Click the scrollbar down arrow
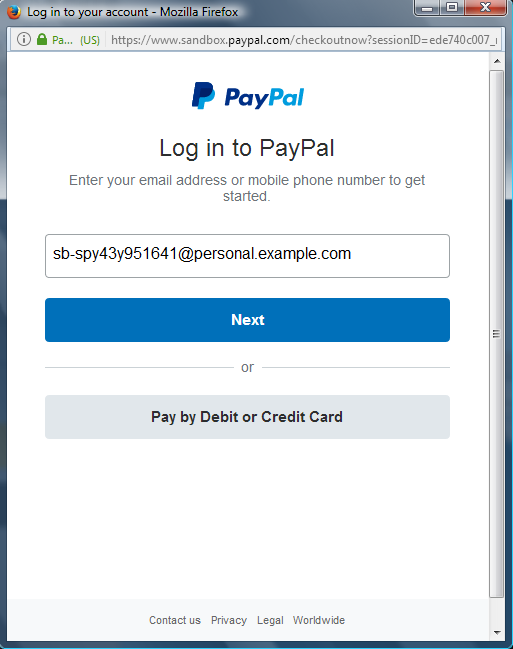This screenshot has width=513, height=649. (497, 632)
